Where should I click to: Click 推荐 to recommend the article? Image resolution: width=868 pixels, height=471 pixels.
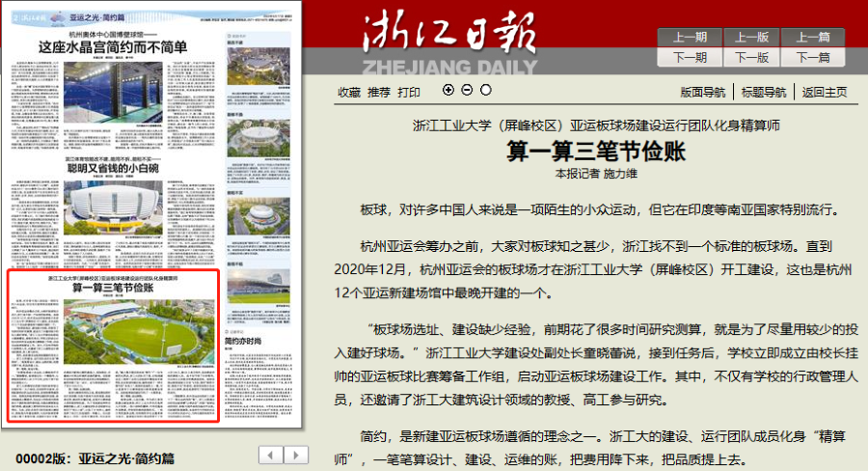tap(379, 93)
